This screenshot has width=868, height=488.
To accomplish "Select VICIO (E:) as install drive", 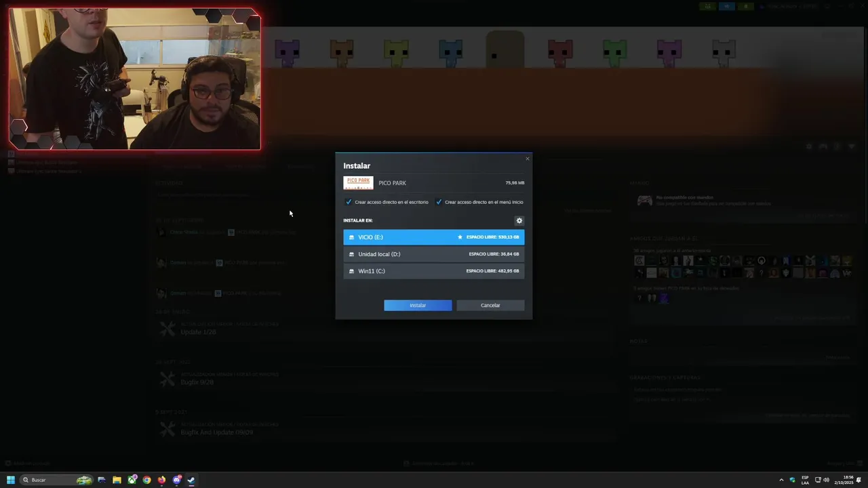I will click(433, 237).
